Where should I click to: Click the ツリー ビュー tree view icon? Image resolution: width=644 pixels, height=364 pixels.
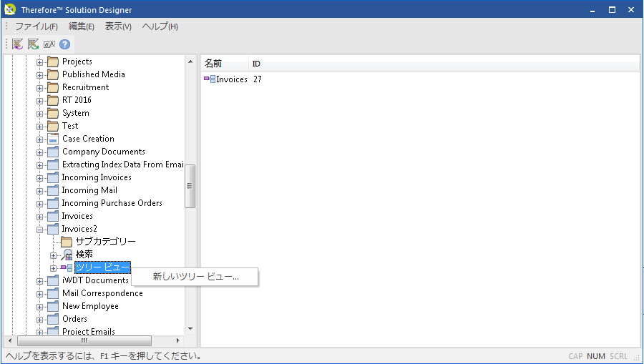tap(67, 267)
